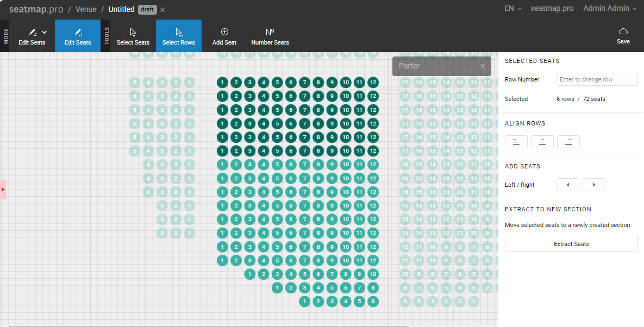This screenshot has width=644, height=327.
Task: Save the venue using the cloud icon
Action: 623,36
